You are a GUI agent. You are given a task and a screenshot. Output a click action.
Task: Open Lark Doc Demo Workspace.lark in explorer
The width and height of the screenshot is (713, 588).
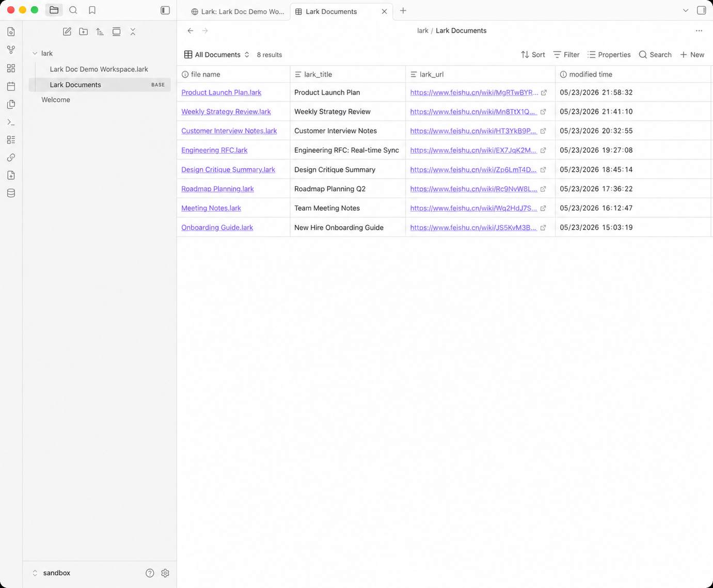[99, 69]
